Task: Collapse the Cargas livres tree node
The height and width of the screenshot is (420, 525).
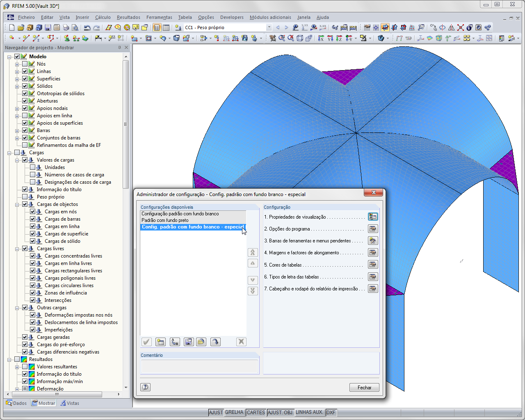Action: click(x=17, y=249)
